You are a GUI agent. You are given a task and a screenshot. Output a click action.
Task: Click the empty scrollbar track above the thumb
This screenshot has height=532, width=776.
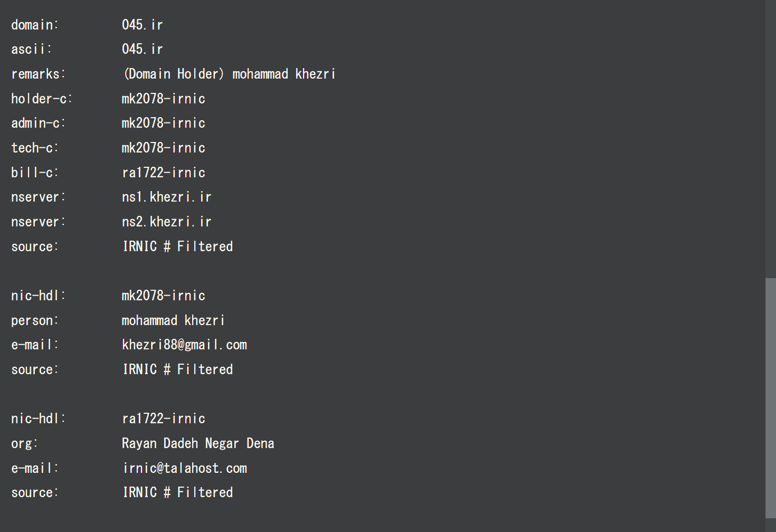770,137
